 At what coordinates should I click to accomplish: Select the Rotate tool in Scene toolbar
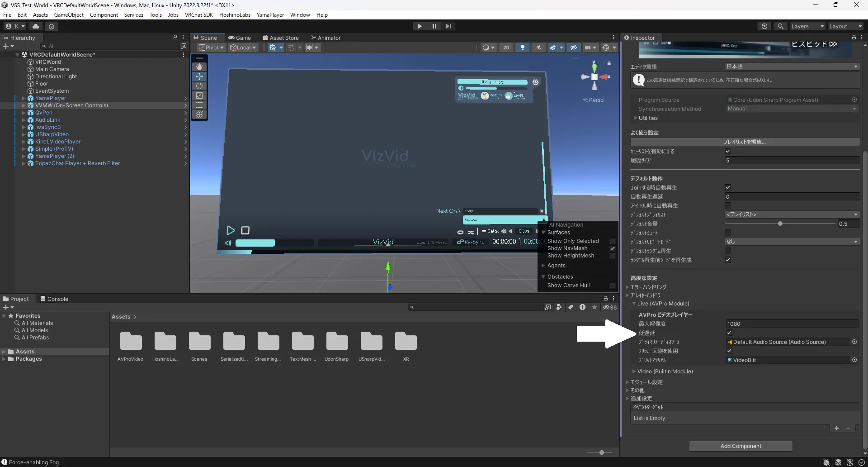199,86
